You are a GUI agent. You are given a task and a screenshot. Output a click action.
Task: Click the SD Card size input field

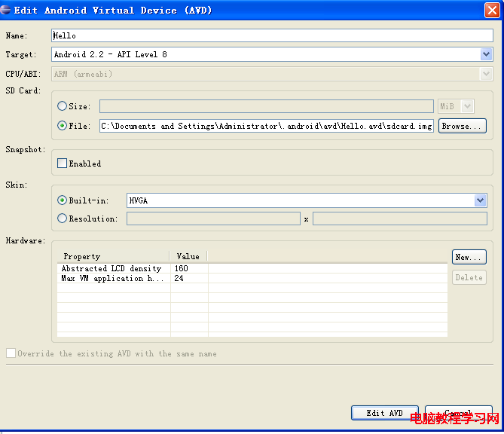(x=267, y=106)
